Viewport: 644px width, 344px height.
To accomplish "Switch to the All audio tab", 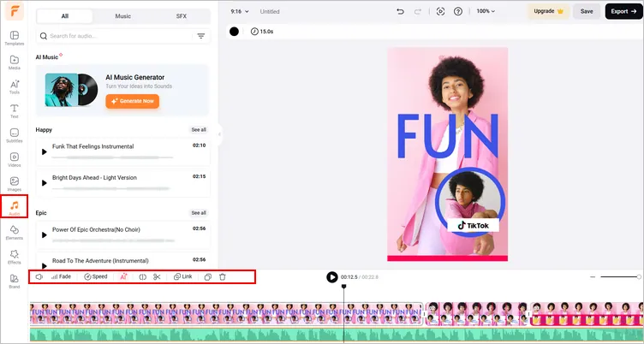I will 64,16.
